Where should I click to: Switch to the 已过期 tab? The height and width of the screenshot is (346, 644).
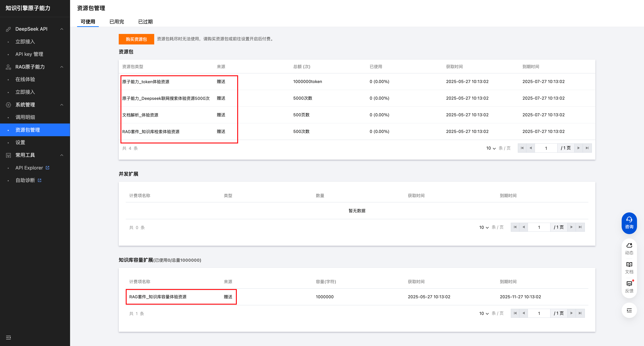[145, 22]
